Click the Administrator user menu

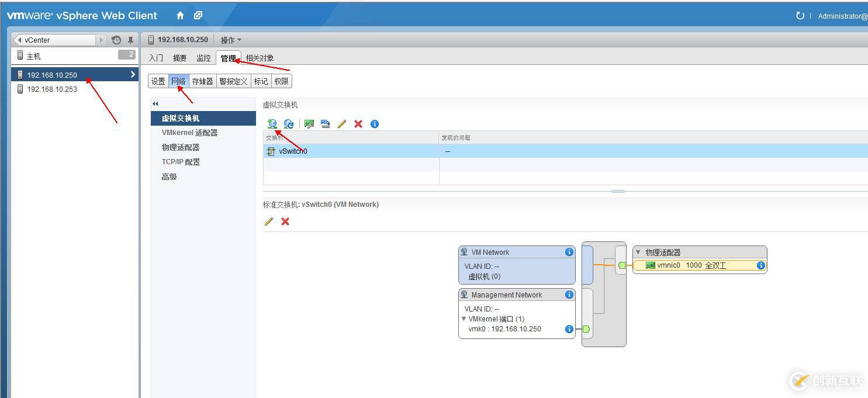click(843, 16)
